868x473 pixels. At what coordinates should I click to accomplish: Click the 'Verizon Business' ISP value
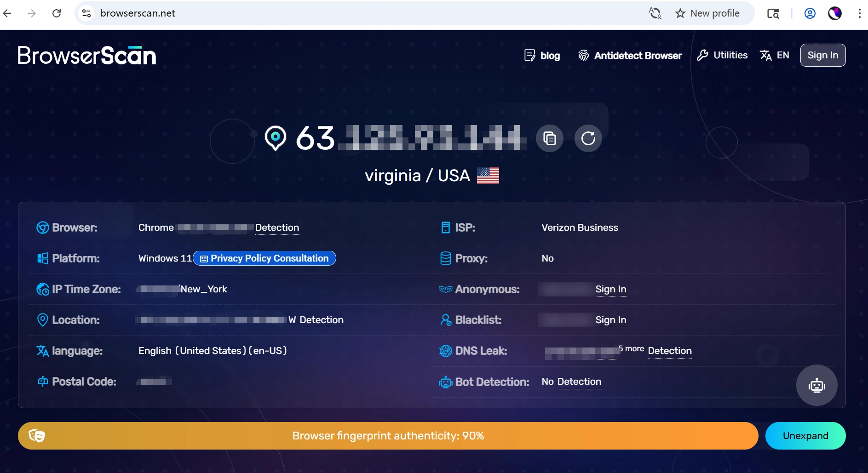pos(580,228)
